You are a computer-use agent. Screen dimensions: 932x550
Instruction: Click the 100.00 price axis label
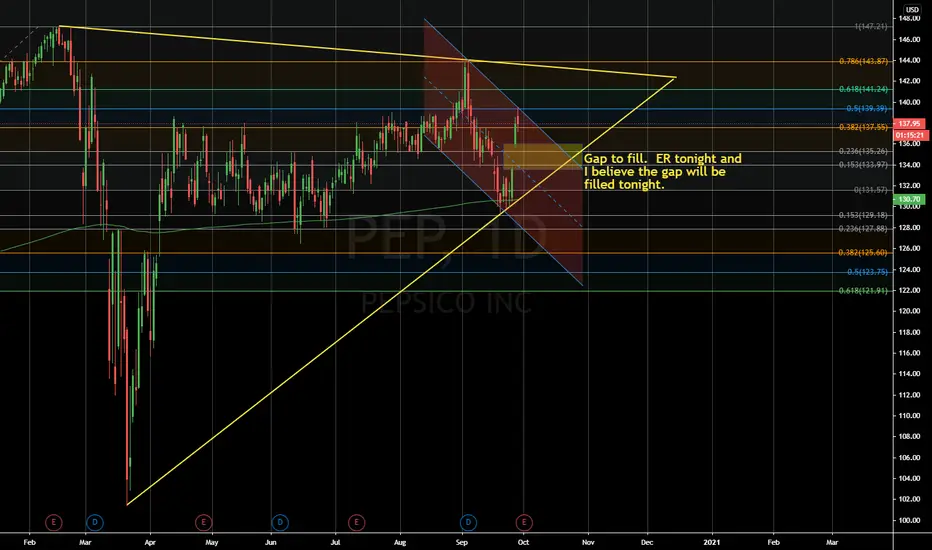click(909, 520)
